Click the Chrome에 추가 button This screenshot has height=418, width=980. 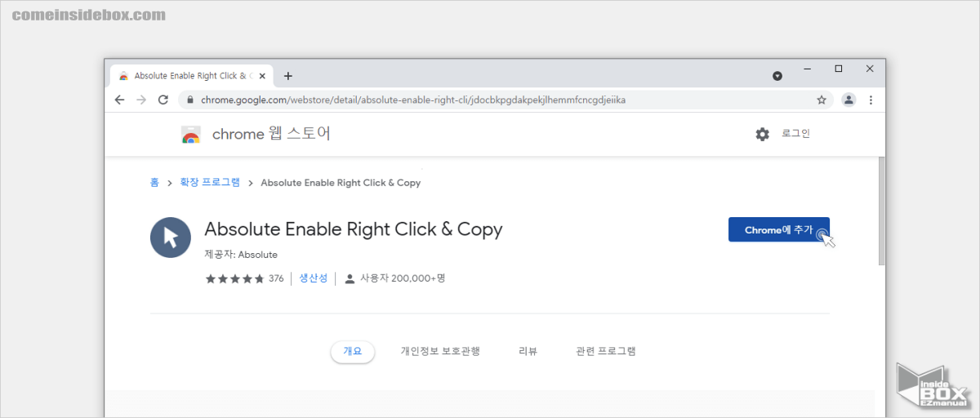coord(778,229)
